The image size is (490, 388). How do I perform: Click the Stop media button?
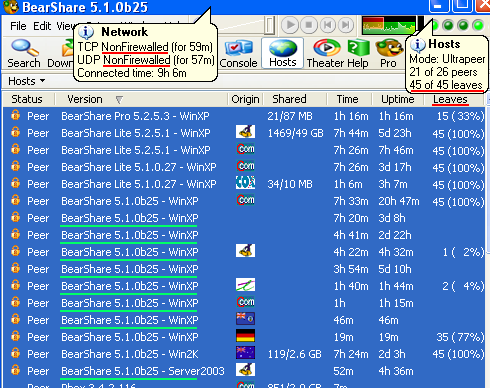(x=309, y=25)
